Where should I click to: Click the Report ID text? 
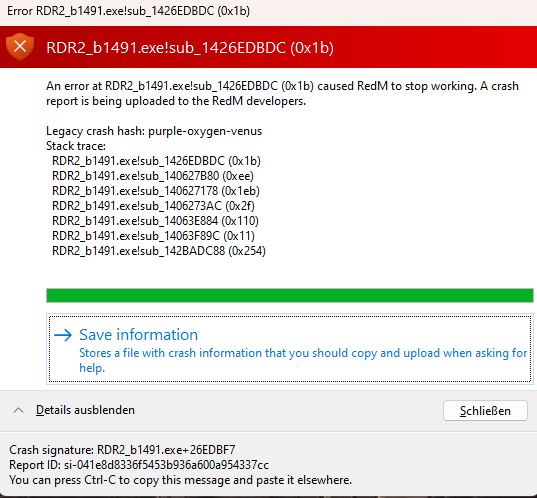pyautogui.click(x=139, y=465)
